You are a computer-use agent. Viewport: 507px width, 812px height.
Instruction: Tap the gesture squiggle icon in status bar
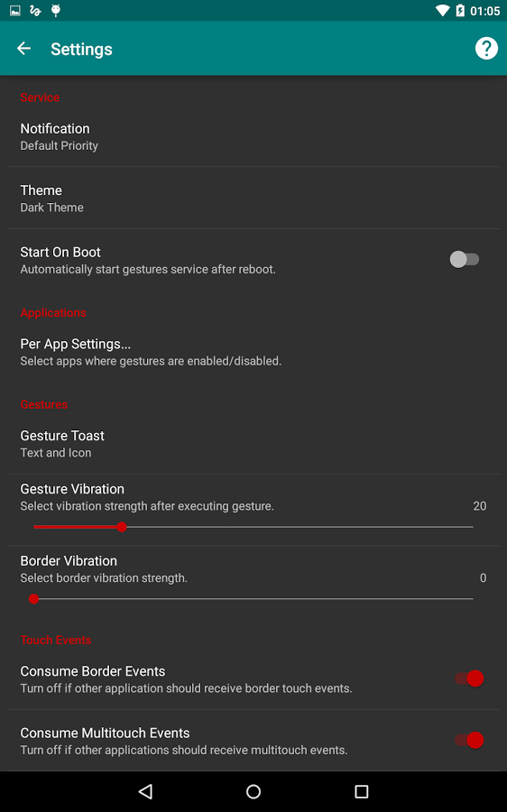point(35,10)
